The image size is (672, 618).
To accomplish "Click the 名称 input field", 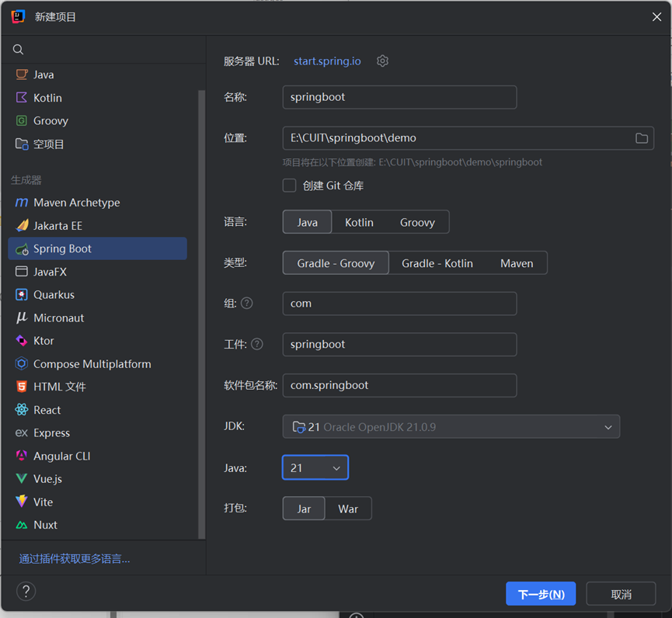I will pyautogui.click(x=400, y=97).
